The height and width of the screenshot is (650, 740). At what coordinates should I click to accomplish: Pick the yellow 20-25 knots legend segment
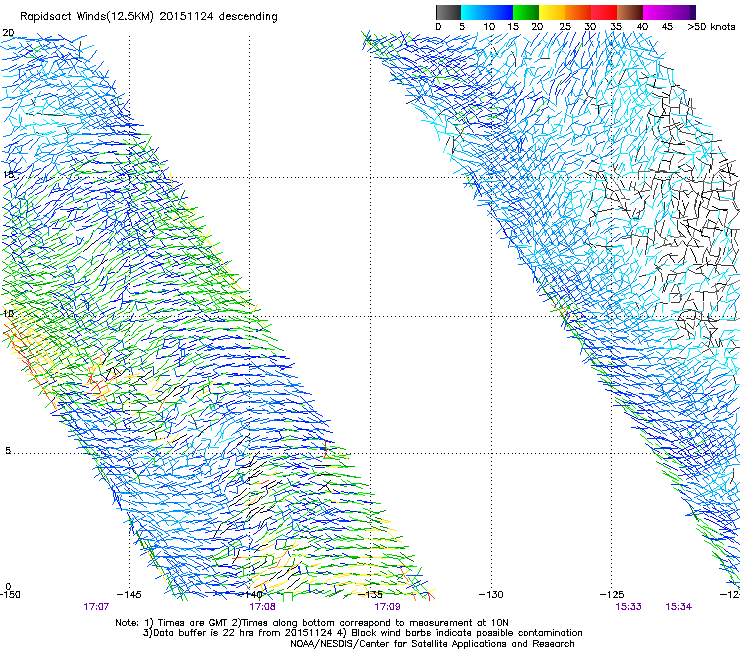[x=552, y=12]
